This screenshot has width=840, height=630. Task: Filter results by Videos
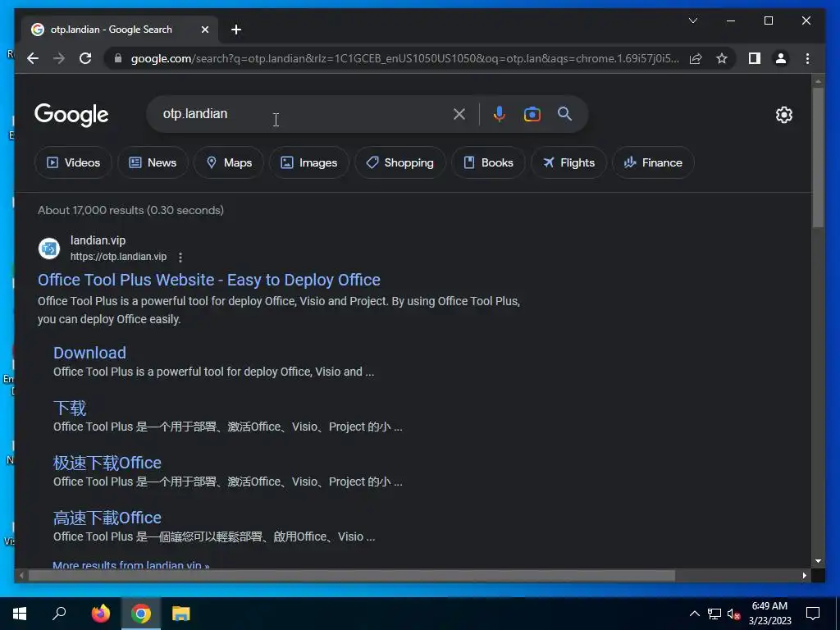pyautogui.click(x=73, y=162)
